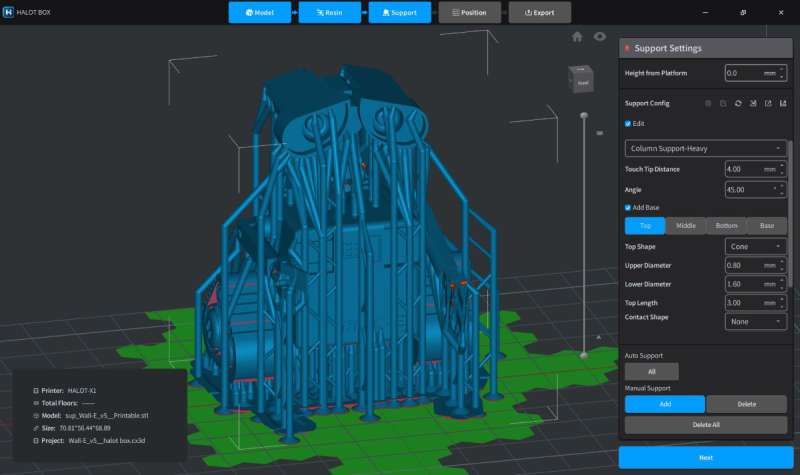The image size is (800, 475).
Task: Click the Total Floors info line
Action: tap(64, 403)
